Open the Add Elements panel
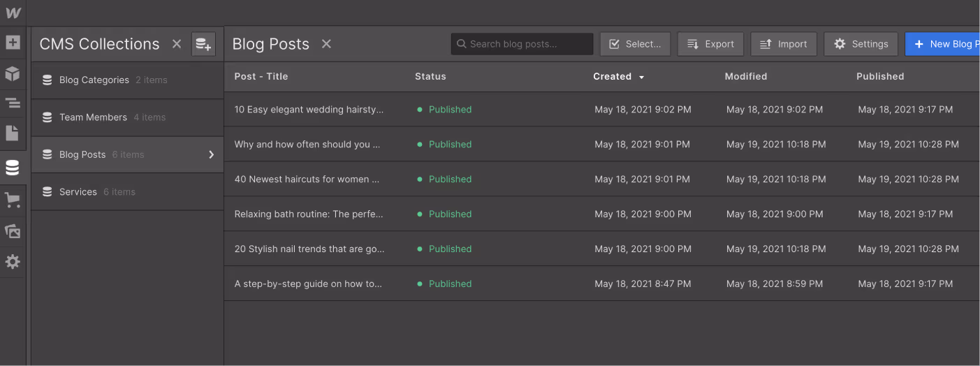980x366 pixels. (13, 43)
